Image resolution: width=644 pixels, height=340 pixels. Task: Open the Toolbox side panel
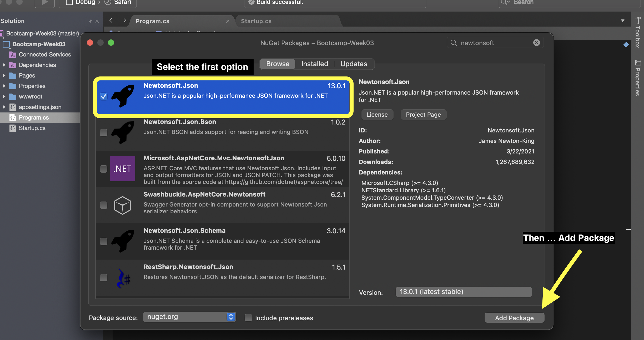(638, 33)
